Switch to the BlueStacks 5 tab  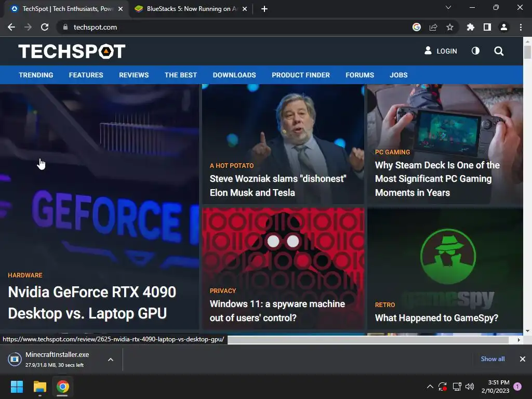(191, 9)
